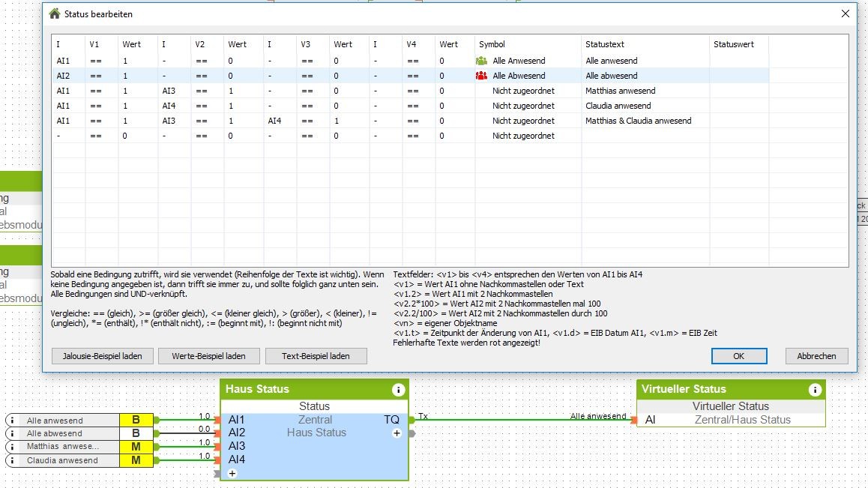Select AI1 input on Haus Status block

pyautogui.click(x=236, y=420)
